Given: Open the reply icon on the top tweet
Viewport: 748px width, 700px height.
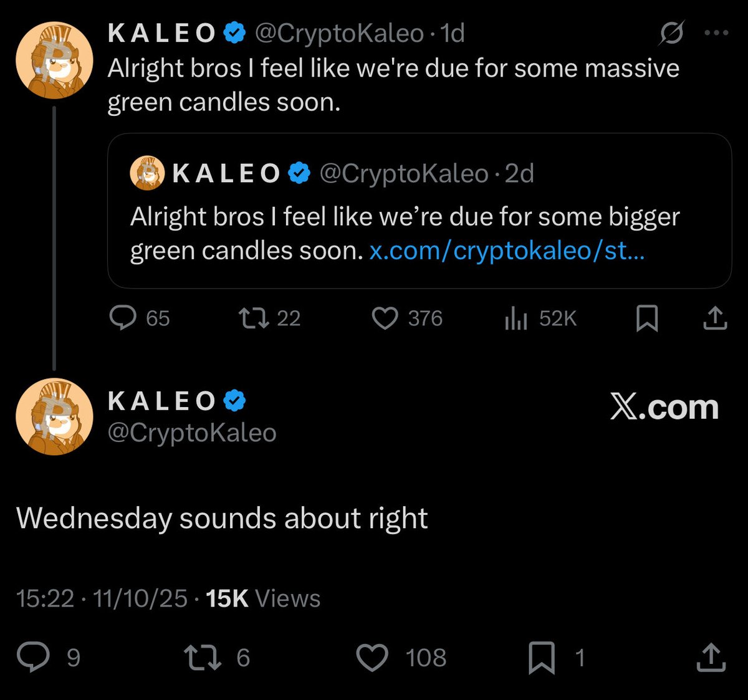Looking at the screenshot, I should (123, 318).
